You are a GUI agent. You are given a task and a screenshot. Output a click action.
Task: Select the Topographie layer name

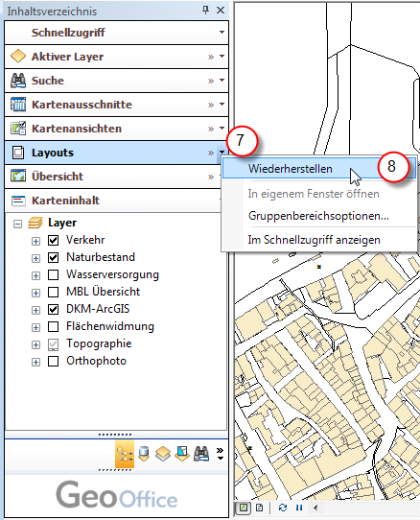pos(99,343)
